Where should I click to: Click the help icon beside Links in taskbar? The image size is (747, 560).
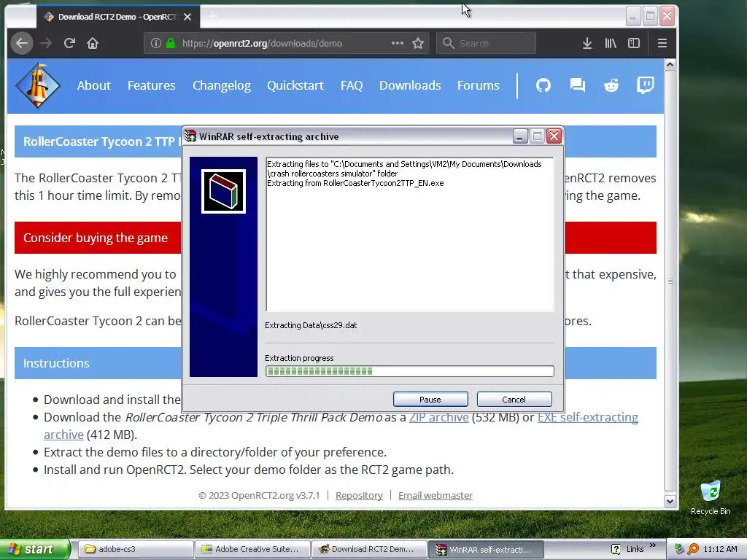[616, 549]
